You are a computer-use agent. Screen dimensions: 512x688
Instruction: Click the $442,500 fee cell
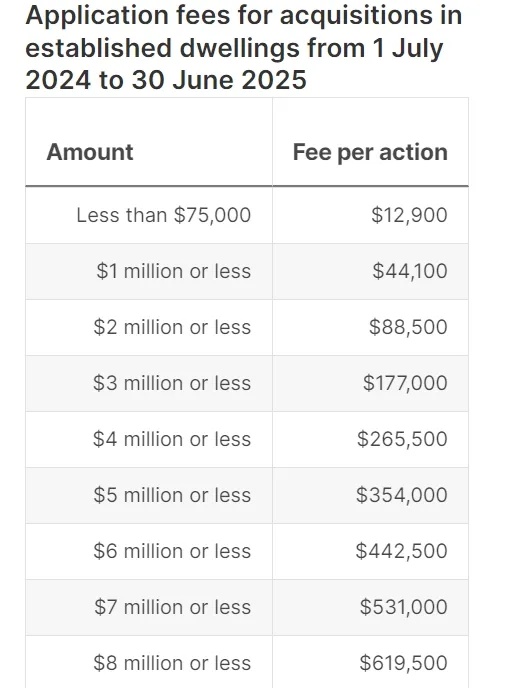click(370, 551)
